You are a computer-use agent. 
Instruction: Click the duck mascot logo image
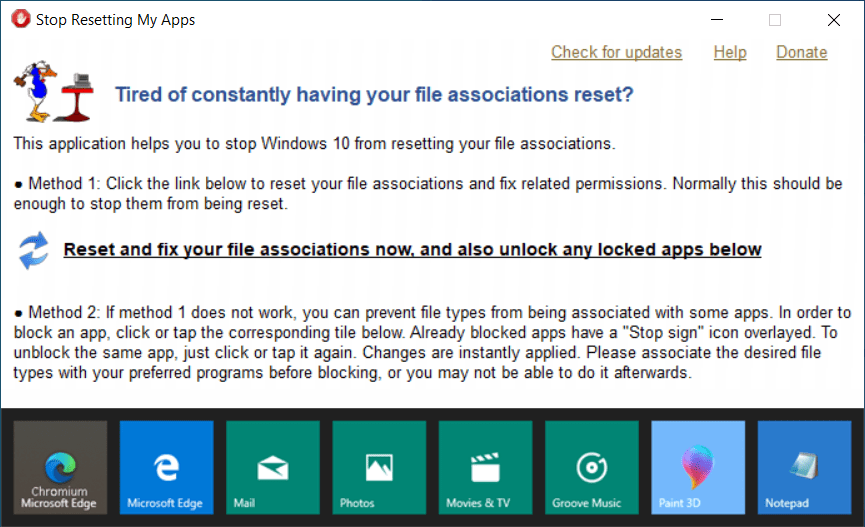click(x=54, y=92)
